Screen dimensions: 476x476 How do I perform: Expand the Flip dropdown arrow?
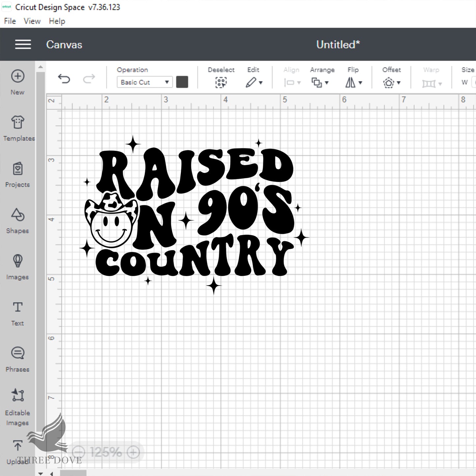(360, 83)
